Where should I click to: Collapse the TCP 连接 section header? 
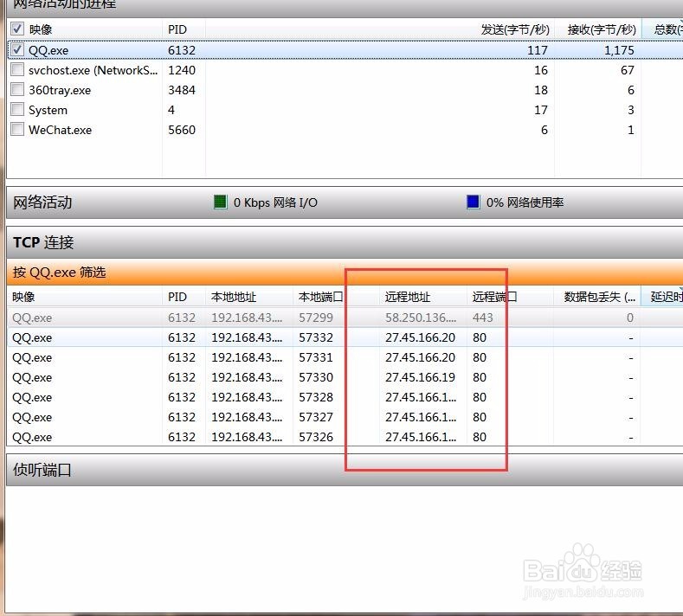tap(345, 242)
